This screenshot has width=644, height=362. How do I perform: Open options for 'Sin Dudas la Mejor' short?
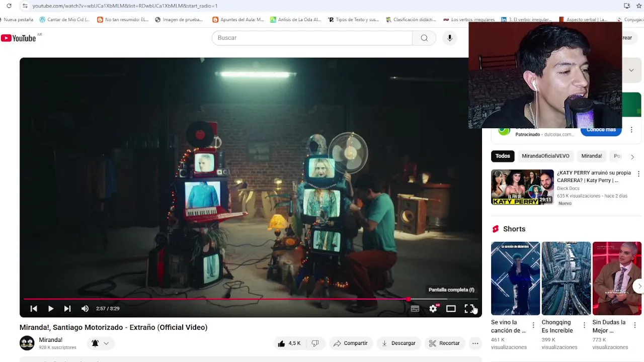point(635,325)
